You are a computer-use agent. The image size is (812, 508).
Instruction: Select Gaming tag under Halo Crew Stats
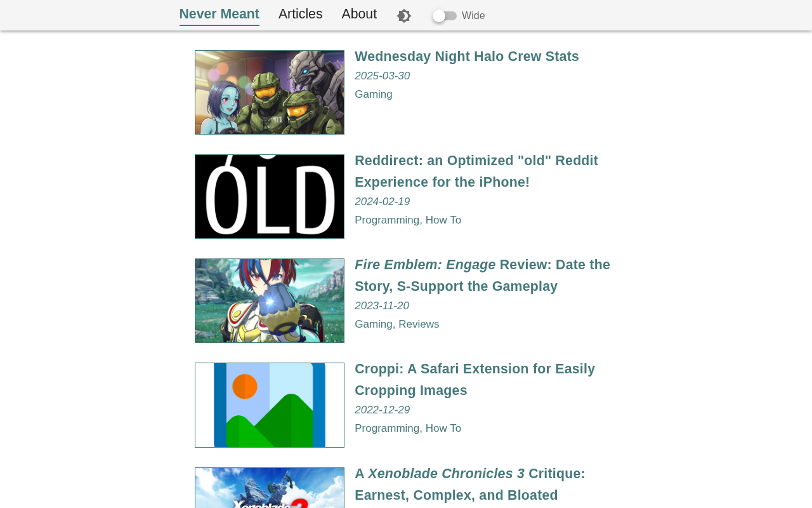(x=374, y=95)
